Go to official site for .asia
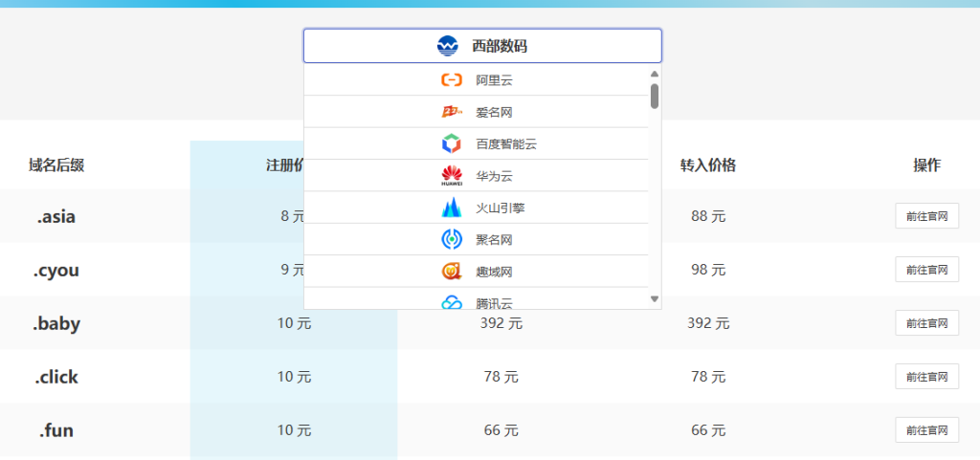Viewport: 980px width, 460px height. pyautogui.click(x=926, y=216)
